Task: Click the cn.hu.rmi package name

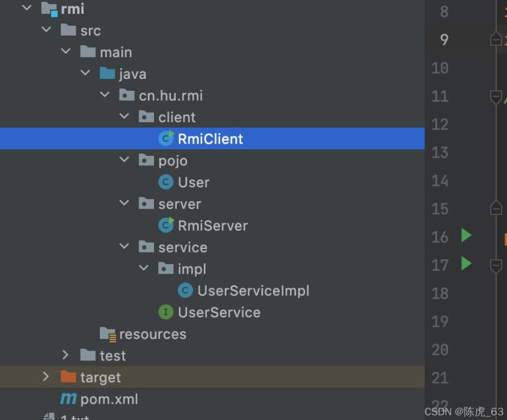Action: [x=171, y=96]
